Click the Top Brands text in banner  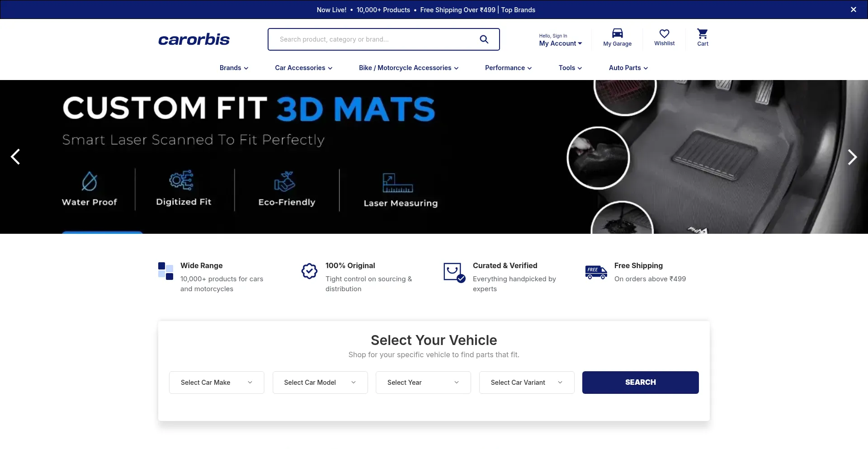(518, 9)
